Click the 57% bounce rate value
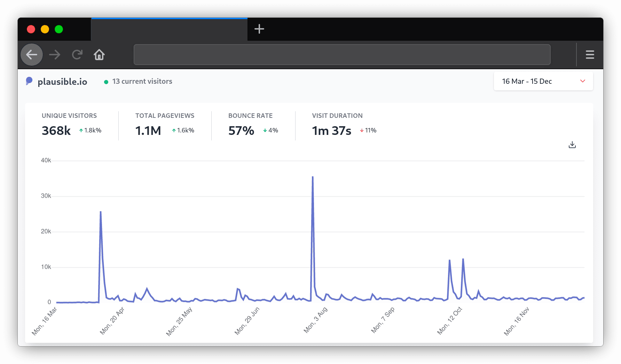621x364 pixels. coord(241,131)
